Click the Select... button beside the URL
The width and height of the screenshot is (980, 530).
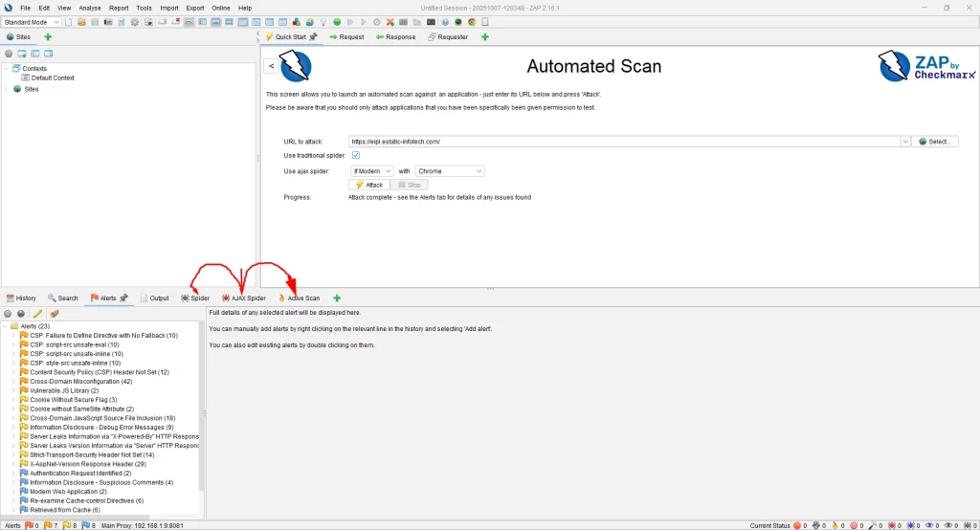934,142
